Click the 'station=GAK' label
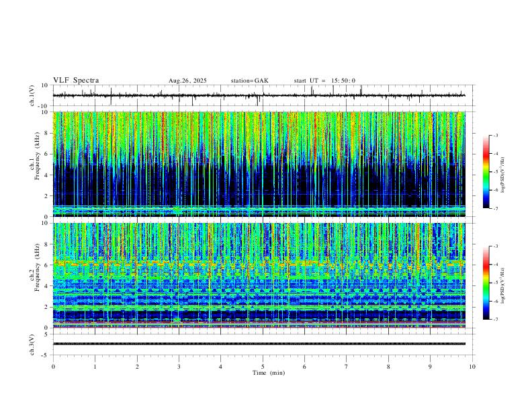532x411 pixels. [249, 81]
